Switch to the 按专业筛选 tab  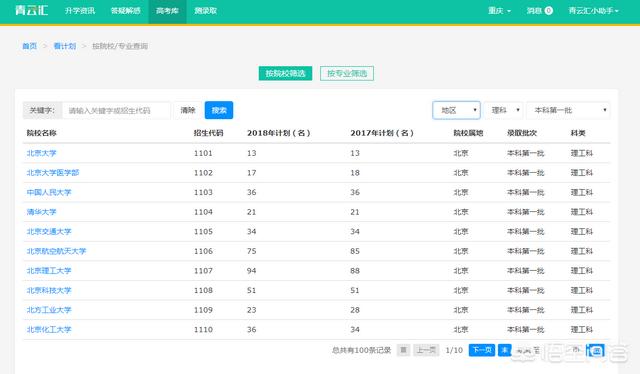pyautogui.click(x=347, y=73)
